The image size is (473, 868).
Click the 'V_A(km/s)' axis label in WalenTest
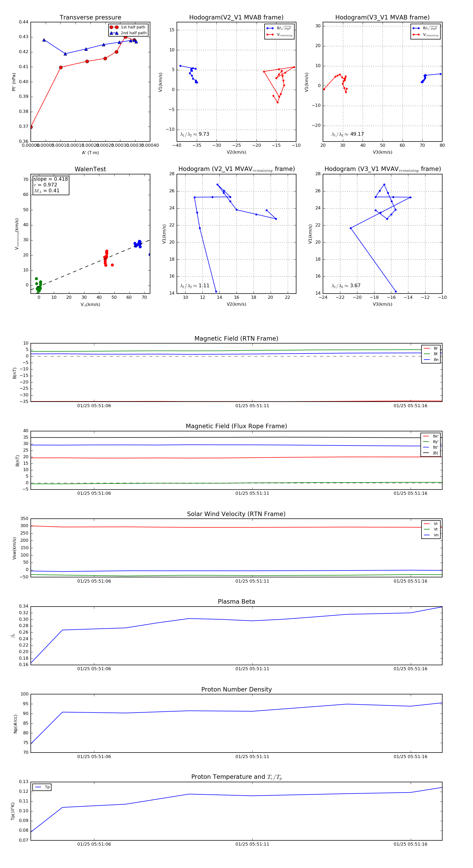(x=90, y=305)
